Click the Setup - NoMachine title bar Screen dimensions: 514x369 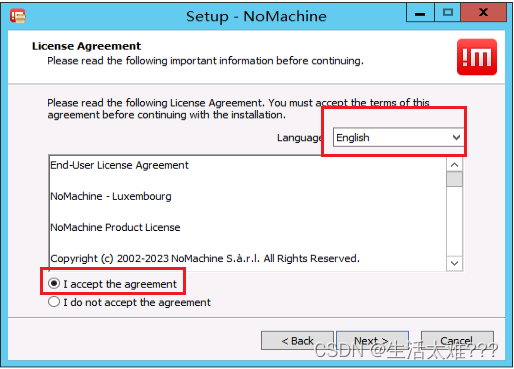256,16
